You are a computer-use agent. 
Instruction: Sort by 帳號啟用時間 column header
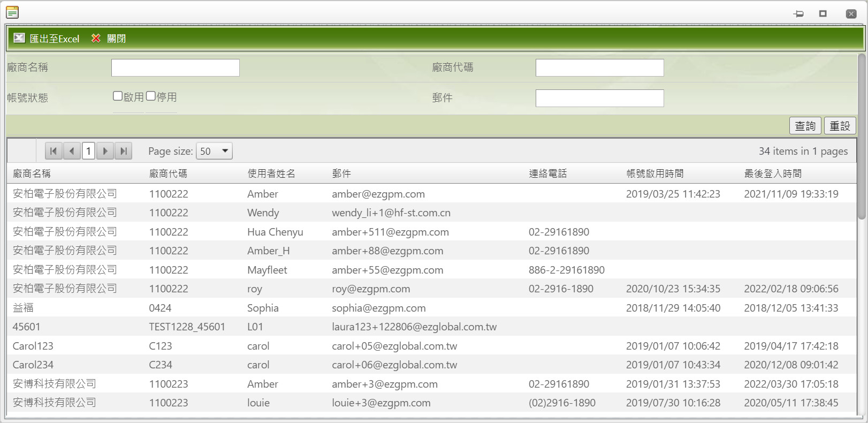(655, 173)
